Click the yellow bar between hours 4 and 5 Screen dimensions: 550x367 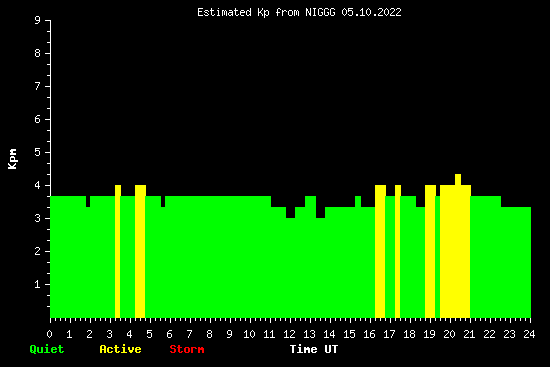[x=140, y=251]
